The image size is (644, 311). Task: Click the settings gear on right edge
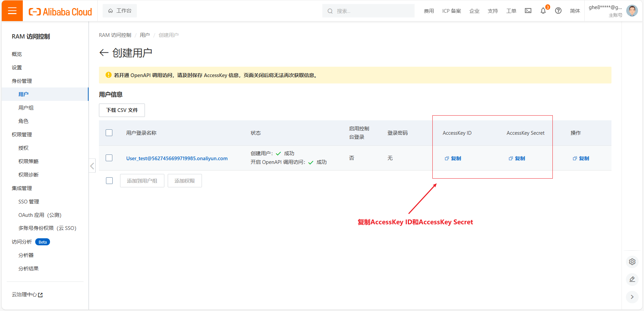pyautogui.click(x=632, y=262)
